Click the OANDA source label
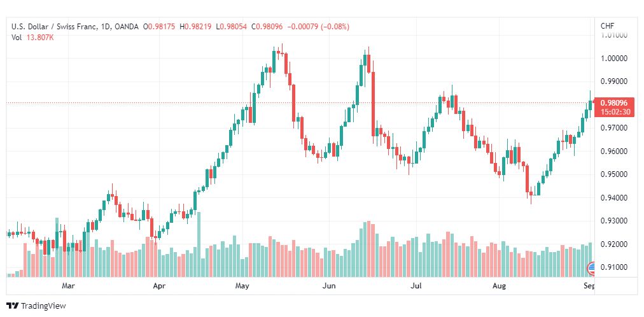 tap(126, 27)
